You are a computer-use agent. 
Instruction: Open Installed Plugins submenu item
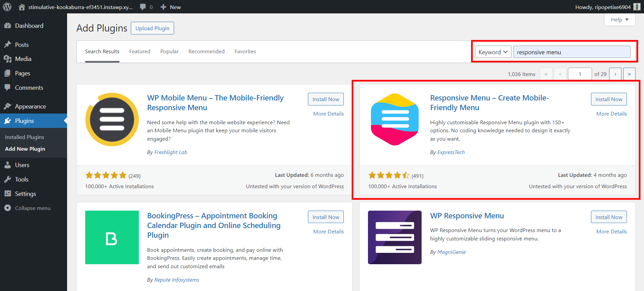coord(24,137)
